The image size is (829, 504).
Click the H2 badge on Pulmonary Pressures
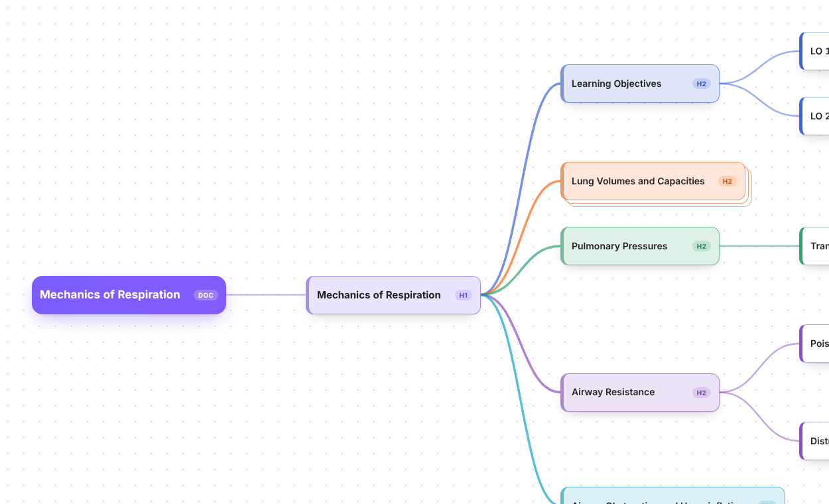702,246
